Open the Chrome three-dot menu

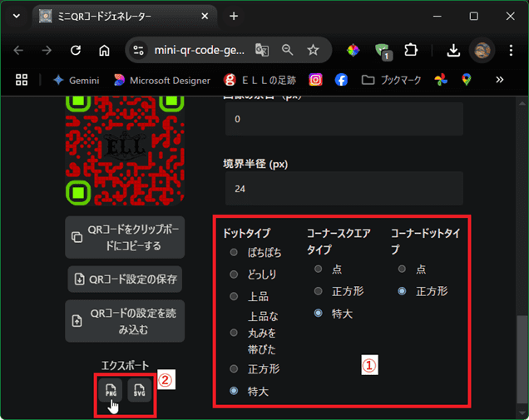510,50
